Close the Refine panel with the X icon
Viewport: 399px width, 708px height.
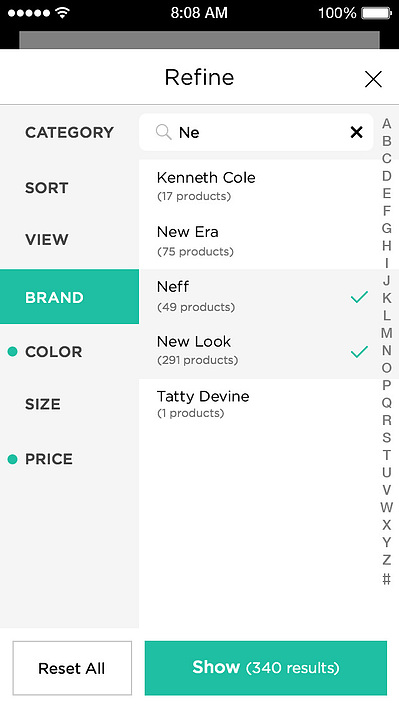tap(373, 79)
